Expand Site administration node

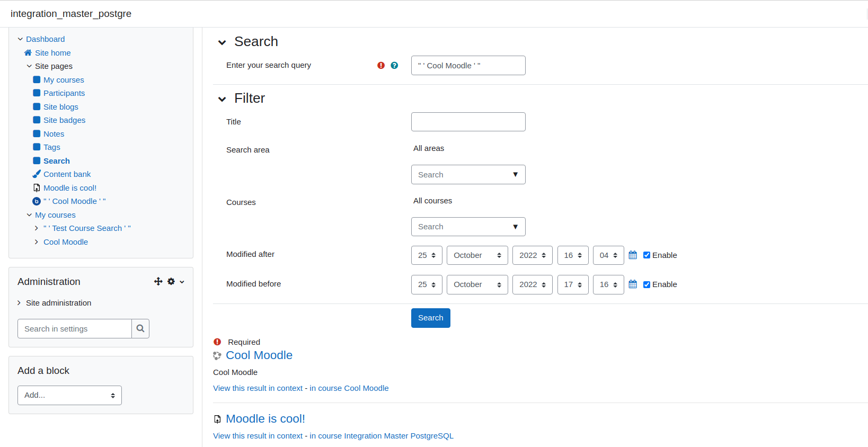tap(19, 302)
